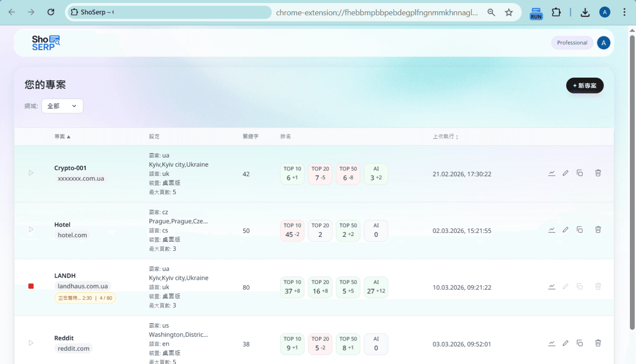Delete the LANDH project trash icon
636x364 pixels.
click(x=598, y=286)
